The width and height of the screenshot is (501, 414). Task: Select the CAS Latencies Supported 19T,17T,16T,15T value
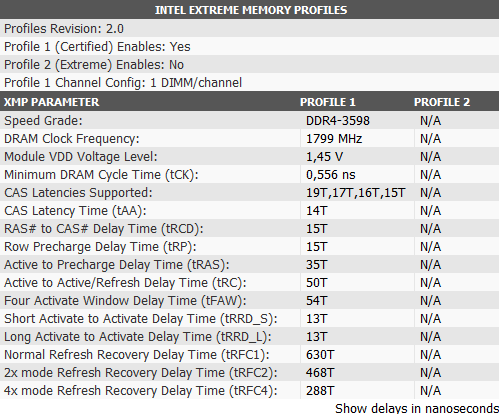coord(356,193)
